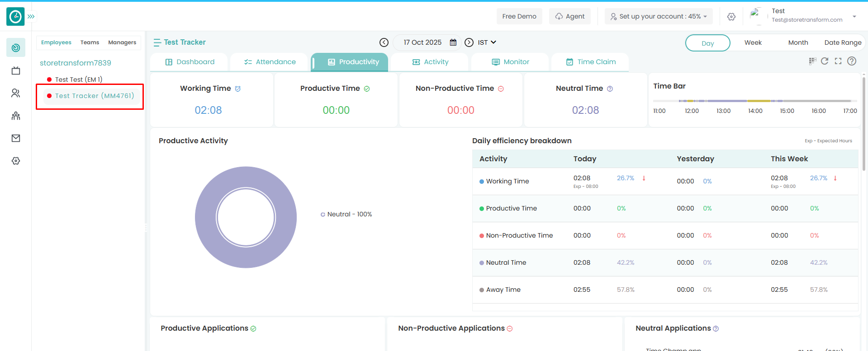Switch to Managers list
The height and width of the screenshot is (351, 868).
(122, 42)
